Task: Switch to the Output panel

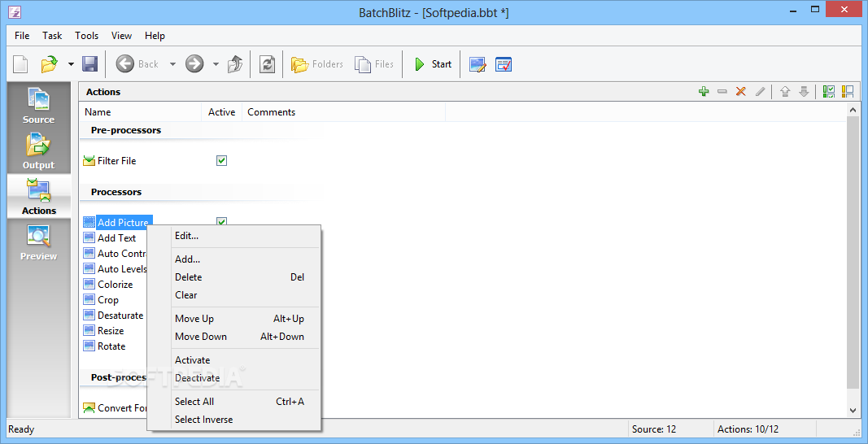Action: click(39, 151)
